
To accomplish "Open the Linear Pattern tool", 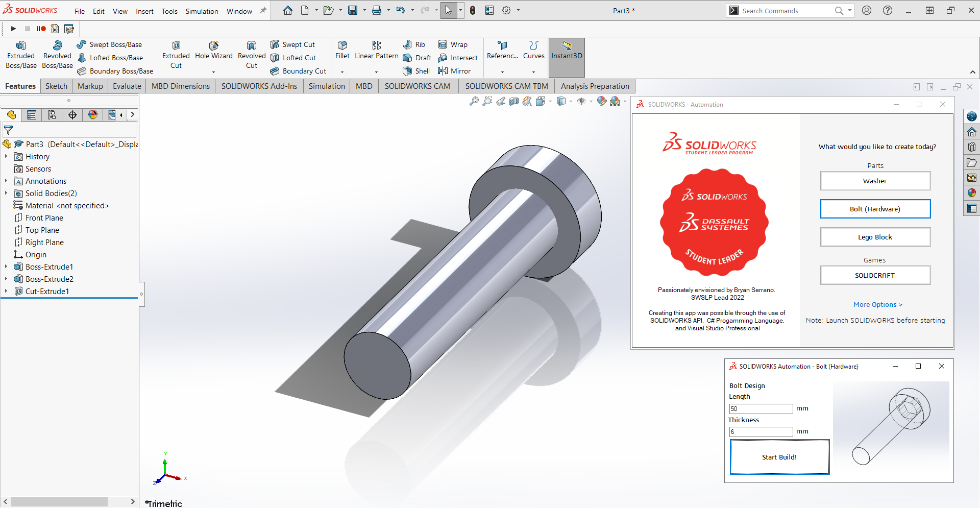I will tap(376, 51).
